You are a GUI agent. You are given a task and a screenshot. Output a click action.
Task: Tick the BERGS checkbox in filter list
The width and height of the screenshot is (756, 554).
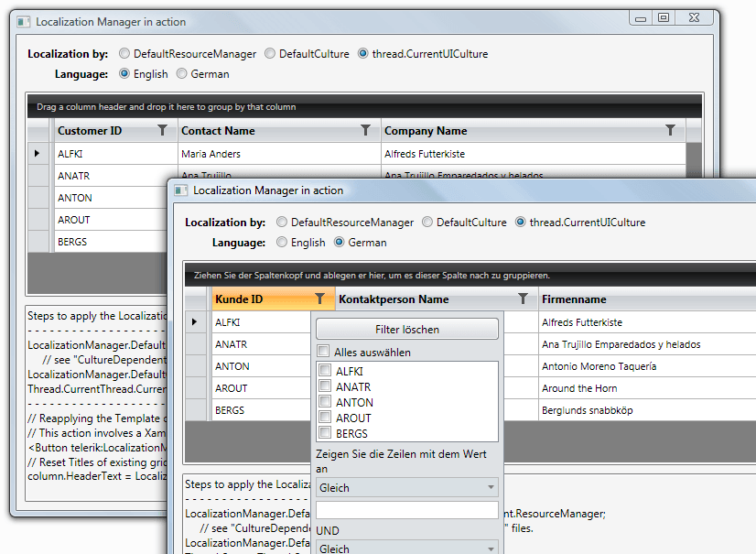pos(325,433)
